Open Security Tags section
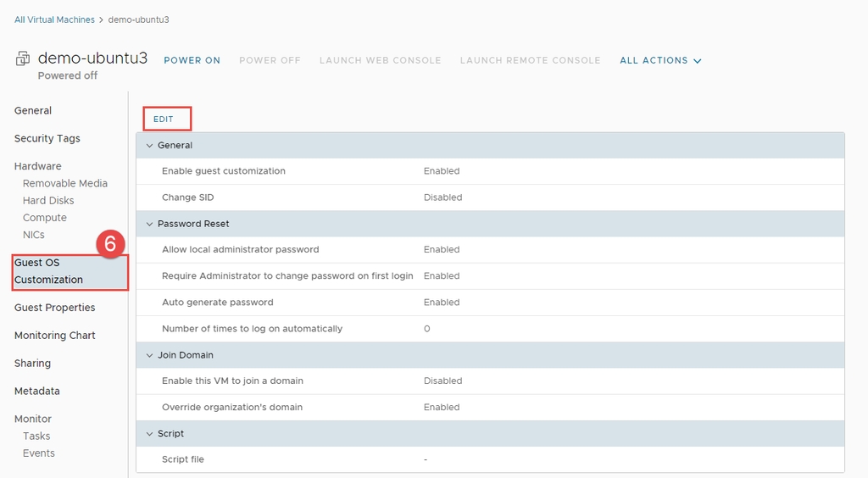The width and height of the screenshot is (868, 478). pyautogui.click(x=47, y=139)
